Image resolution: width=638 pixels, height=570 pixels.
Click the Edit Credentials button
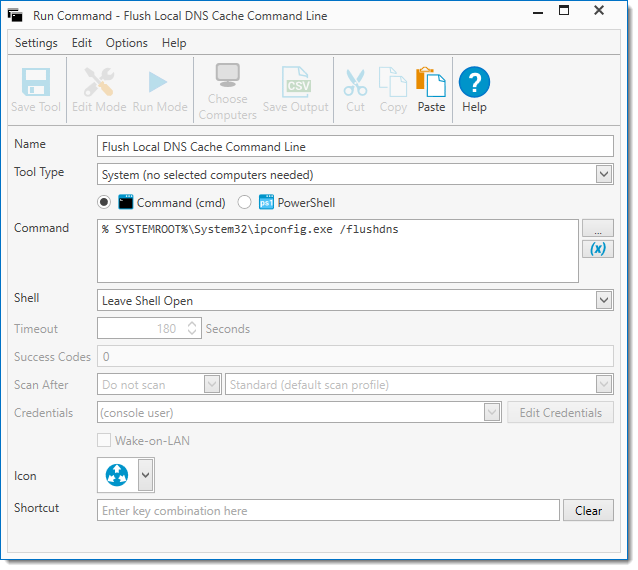point(560,413)
